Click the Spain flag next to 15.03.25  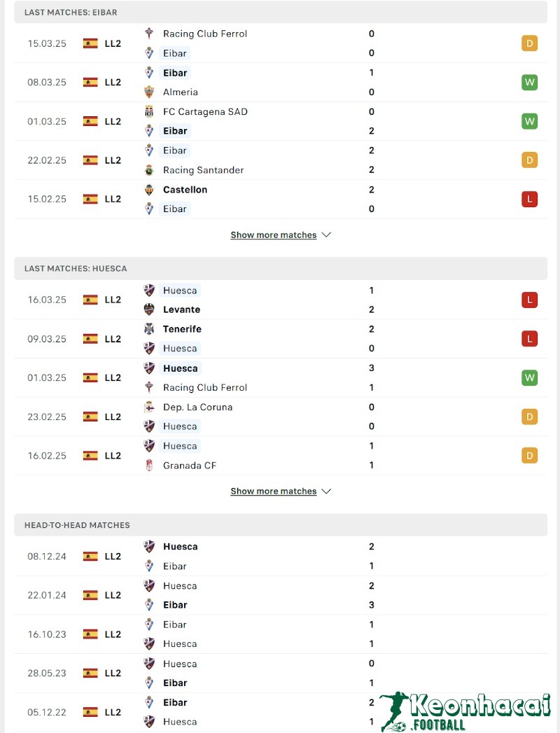tap(90, 43)
